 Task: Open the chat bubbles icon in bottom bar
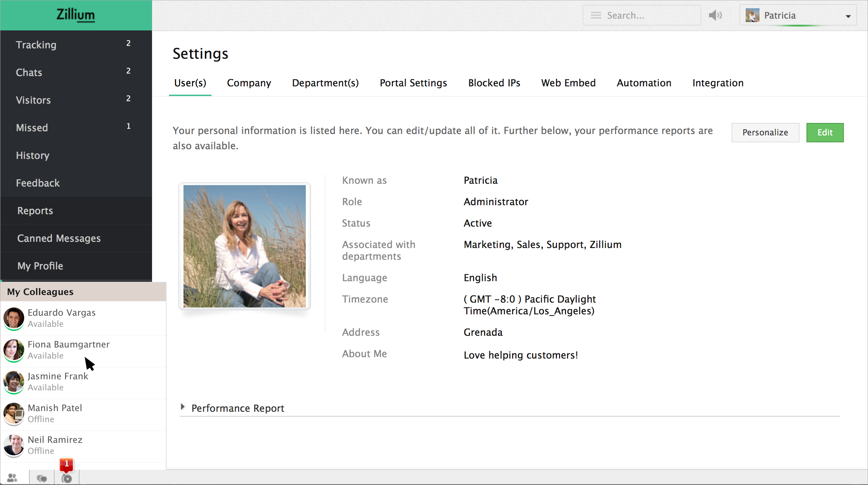[42, 478]
